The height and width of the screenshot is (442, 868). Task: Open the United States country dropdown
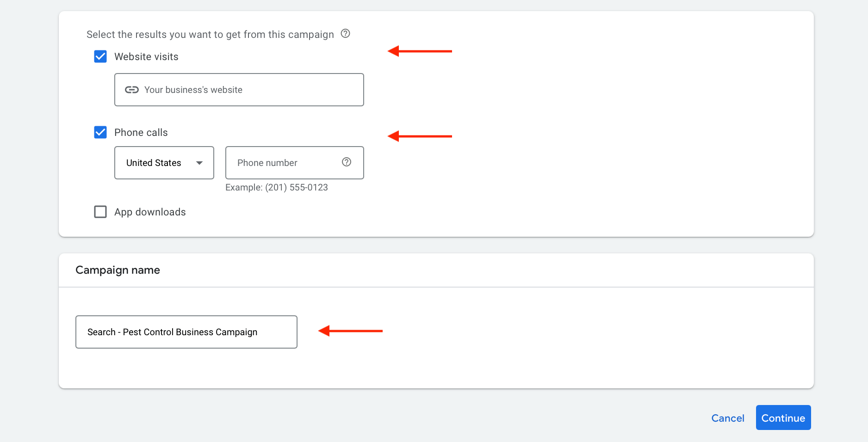point(164,163)
